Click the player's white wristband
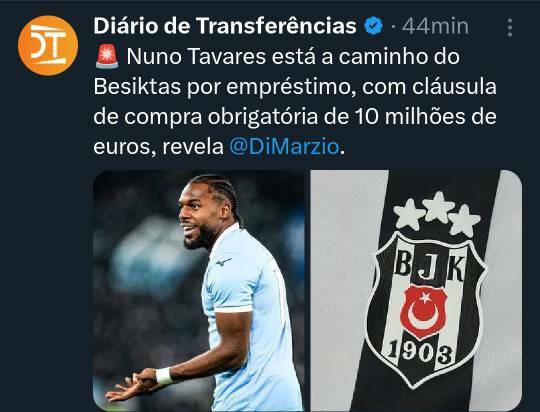 164,376
